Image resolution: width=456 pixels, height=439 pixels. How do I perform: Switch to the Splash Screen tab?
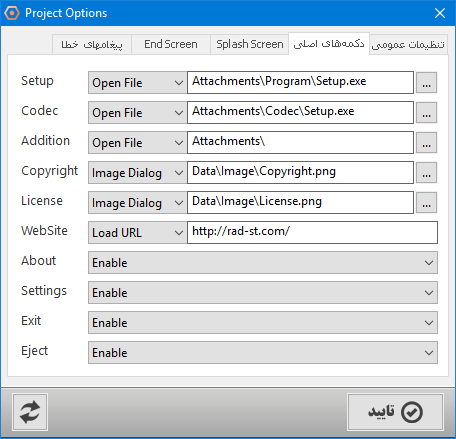coord(250,44)
